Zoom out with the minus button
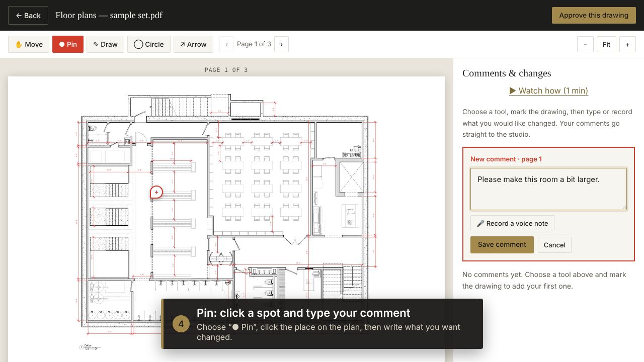 (585, 44)
